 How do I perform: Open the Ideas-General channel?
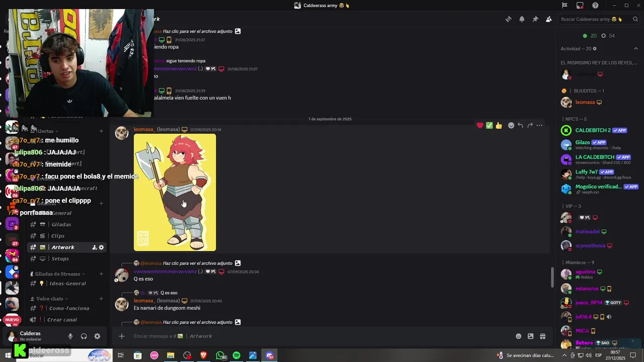click(66, 284)
